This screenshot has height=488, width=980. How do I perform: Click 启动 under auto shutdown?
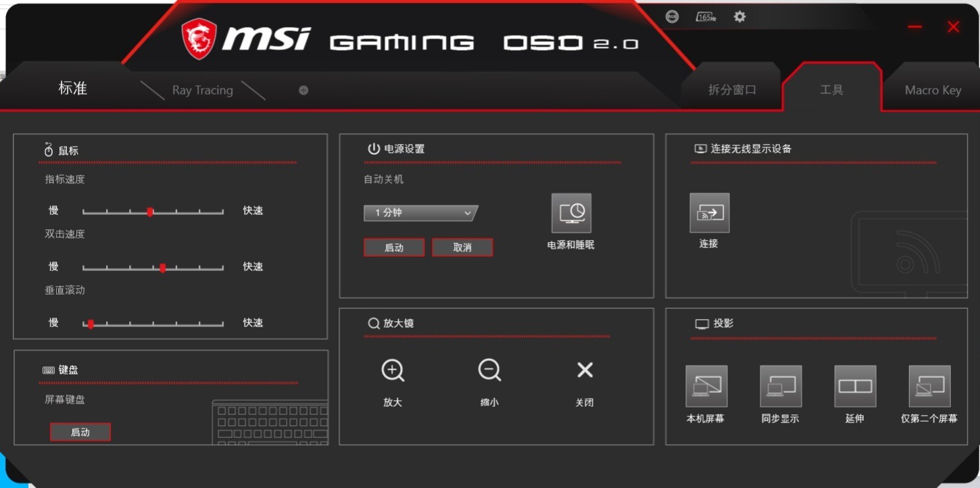pos(394,247)
